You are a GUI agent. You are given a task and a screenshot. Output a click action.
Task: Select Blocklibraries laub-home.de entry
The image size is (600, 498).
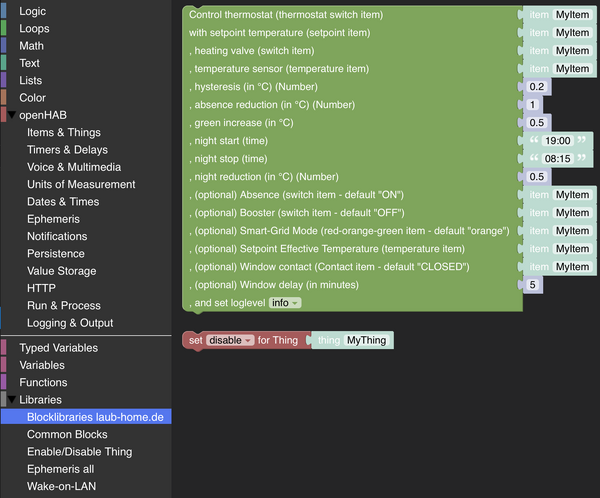94,417
